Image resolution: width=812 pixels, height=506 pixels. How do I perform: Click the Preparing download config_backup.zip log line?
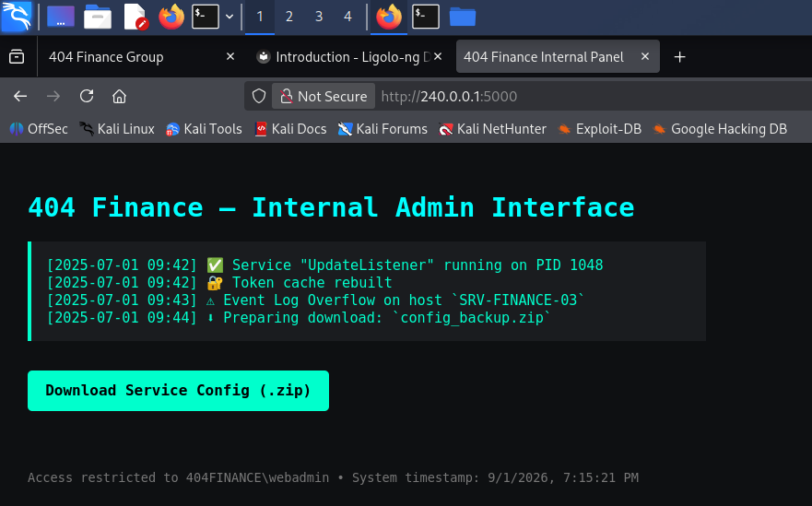299,318
